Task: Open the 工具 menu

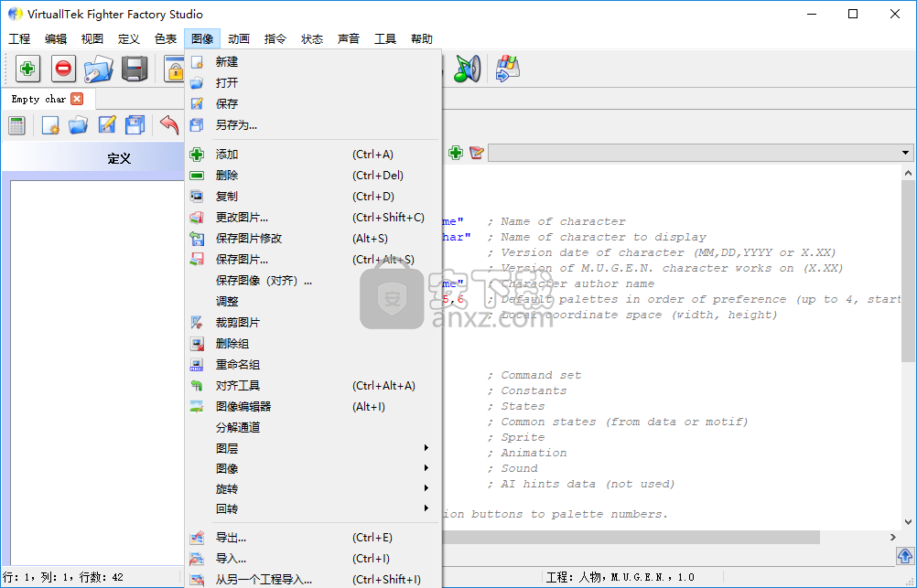Action: coord(384,39)
